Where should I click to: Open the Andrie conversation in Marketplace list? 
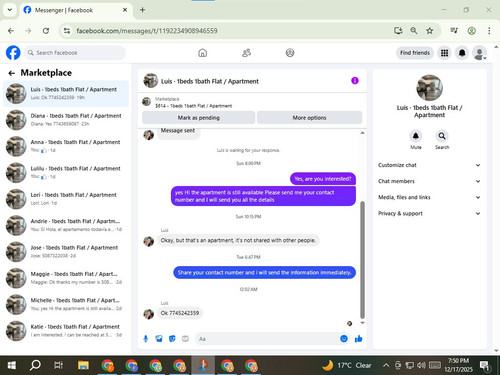pyautogui.click(x=66, y=225)
